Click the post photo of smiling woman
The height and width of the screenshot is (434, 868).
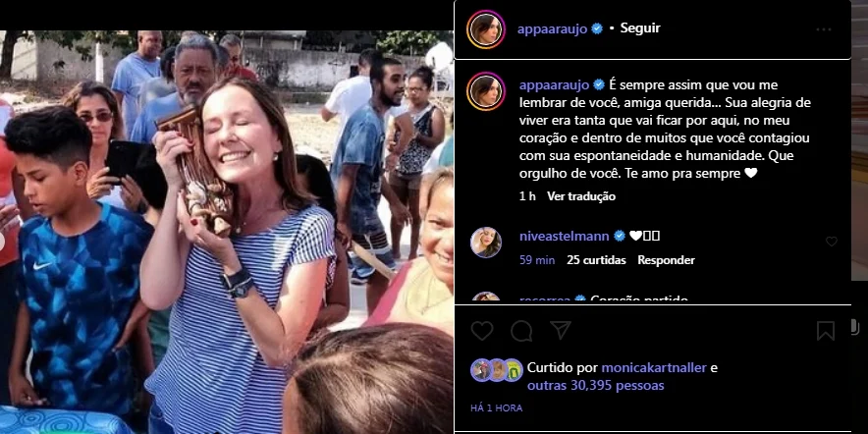[227, 232]
